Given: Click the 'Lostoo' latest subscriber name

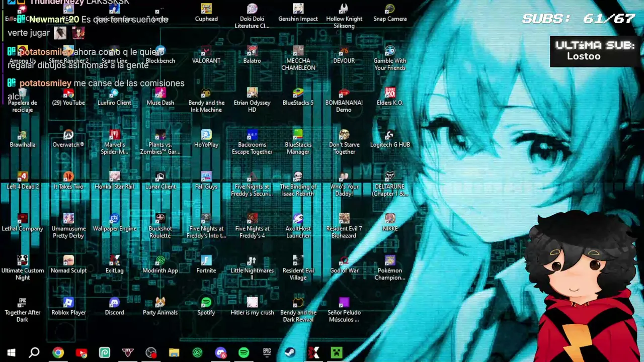Looking at the screenshot, I should [x=584, y=56].
